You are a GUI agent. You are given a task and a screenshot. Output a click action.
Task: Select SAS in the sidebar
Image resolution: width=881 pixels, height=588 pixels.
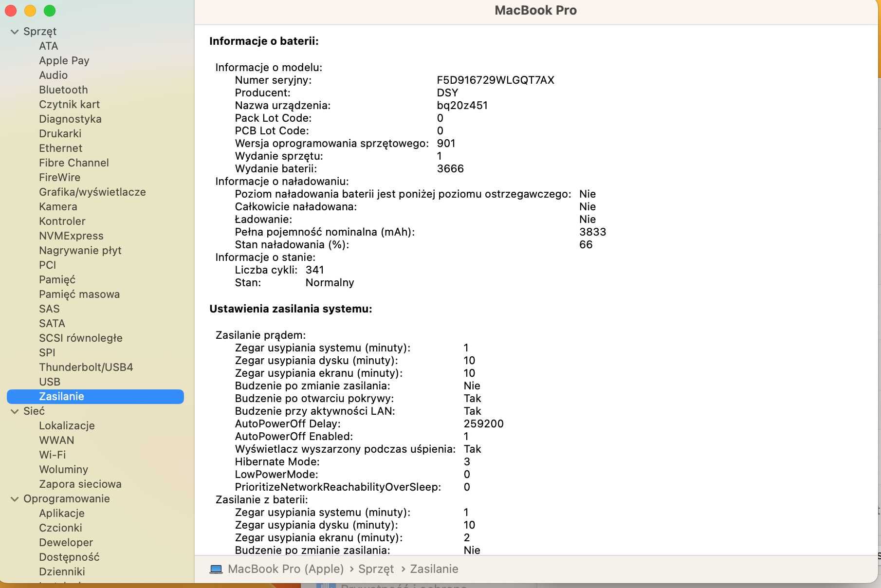pyautogui.click(x=49, y=309)
